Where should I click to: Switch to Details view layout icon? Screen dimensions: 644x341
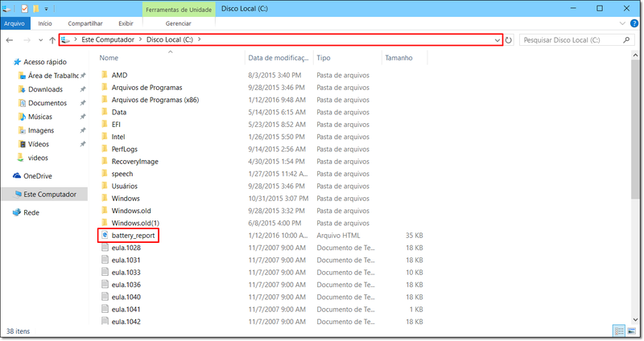click(618, 331)
